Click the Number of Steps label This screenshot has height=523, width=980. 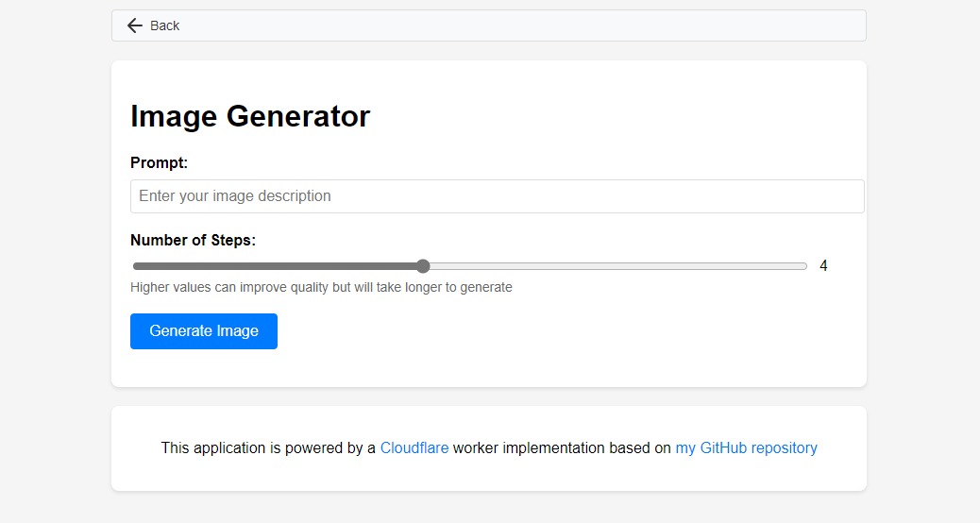pyautogui.click(x=193, y=241)
